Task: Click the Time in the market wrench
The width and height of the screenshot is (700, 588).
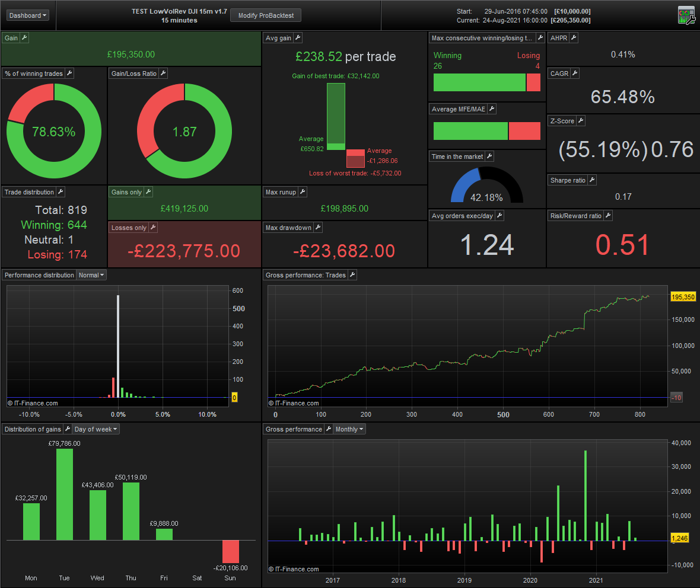Action: [x=489, y=156]
